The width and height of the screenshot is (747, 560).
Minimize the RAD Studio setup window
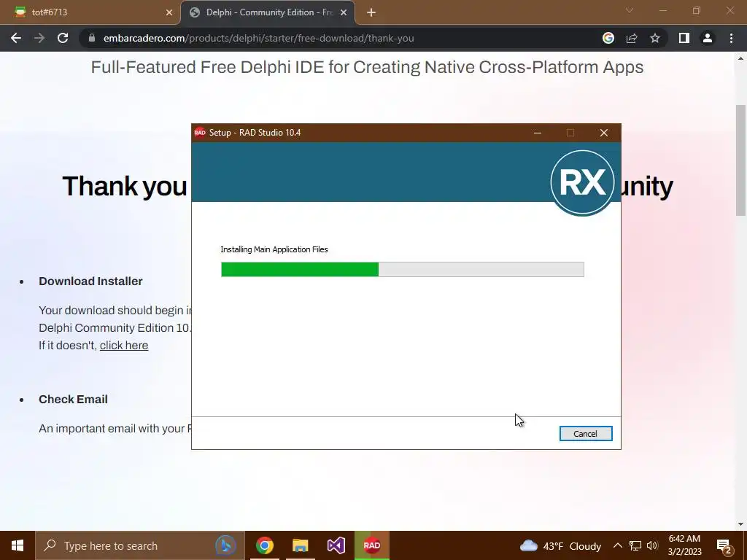click(538, 133)
